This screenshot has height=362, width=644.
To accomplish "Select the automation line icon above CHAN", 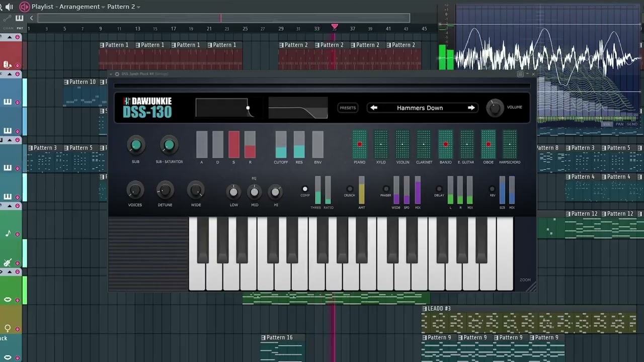I will [7, 18].
